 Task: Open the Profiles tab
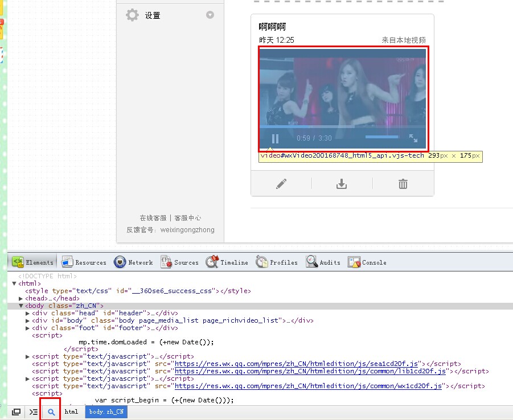[x=277, y=262]
